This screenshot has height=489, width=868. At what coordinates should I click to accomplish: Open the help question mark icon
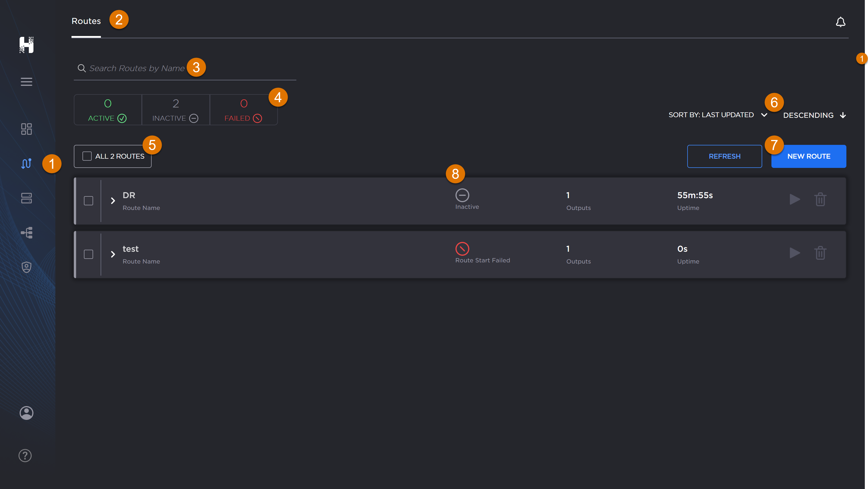pyautogui.click(x=25, y=456)
